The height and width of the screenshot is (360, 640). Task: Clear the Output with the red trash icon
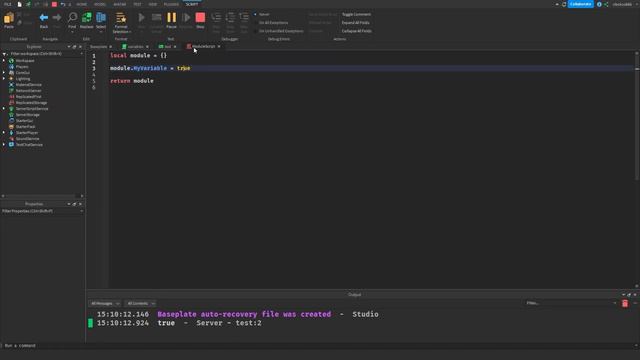pos(625,303)
